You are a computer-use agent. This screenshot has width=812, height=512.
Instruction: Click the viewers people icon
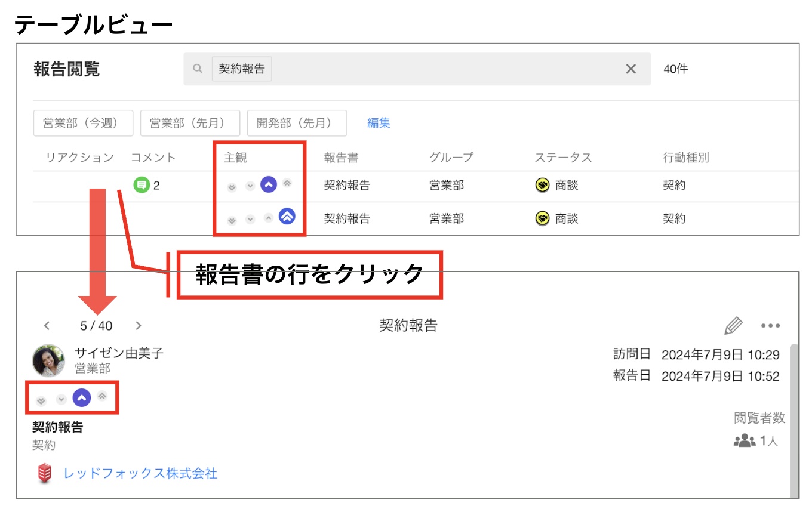click(x=744, y=441)
